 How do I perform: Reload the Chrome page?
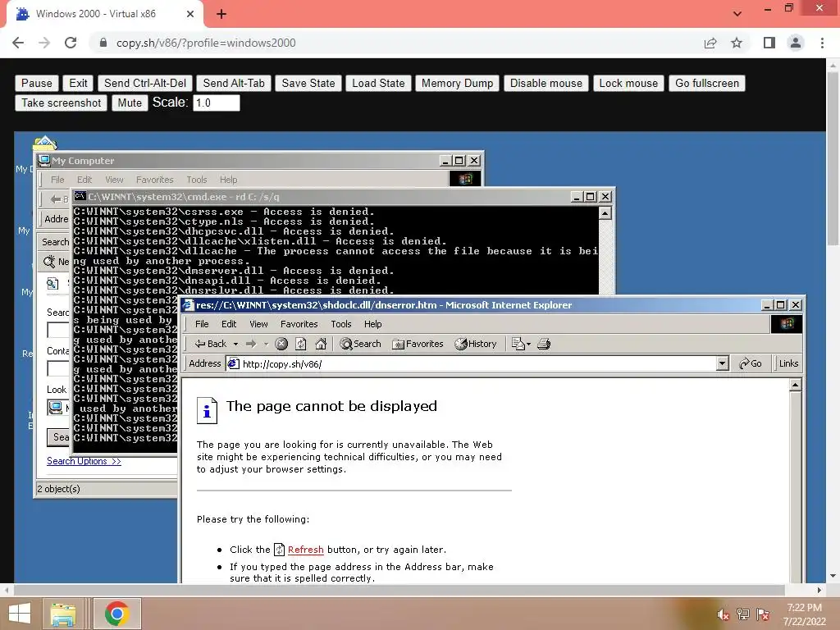[x=71, y=43]
